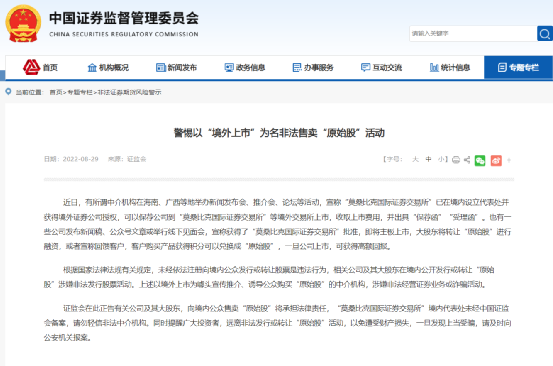Share article via red Weibo icon
The height and width of the screenshot is (366, 553).
pyautogui.click(x=496, y=160)
